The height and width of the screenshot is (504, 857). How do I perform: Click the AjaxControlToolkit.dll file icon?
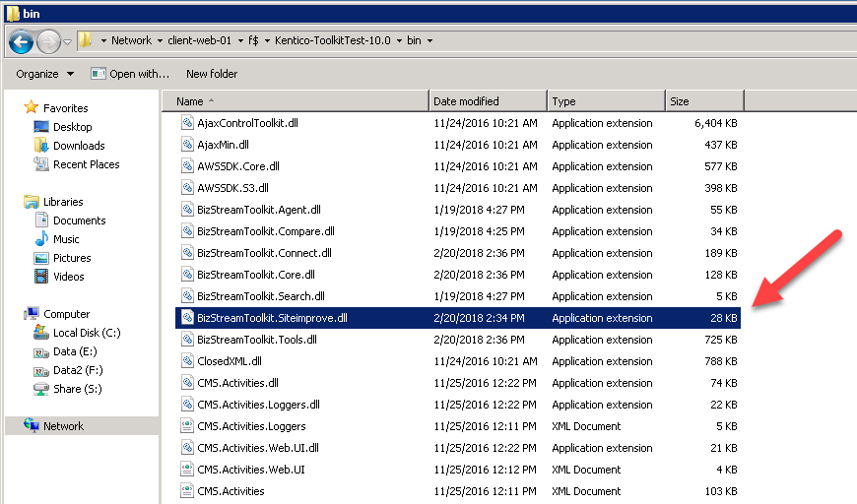pos(187,123)
